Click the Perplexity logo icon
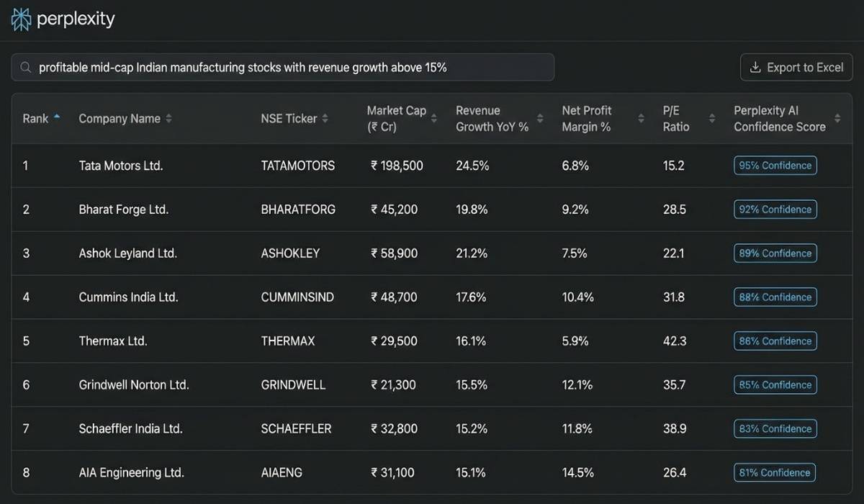 pos(21,19)
